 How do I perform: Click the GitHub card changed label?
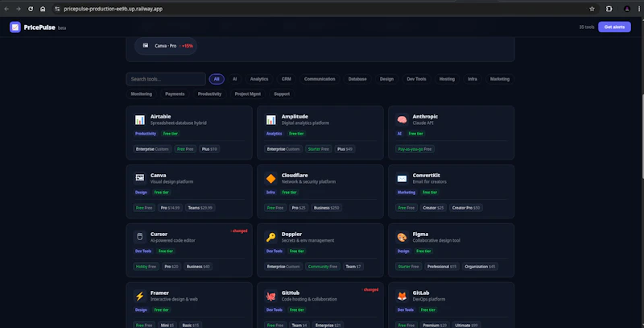370,290
